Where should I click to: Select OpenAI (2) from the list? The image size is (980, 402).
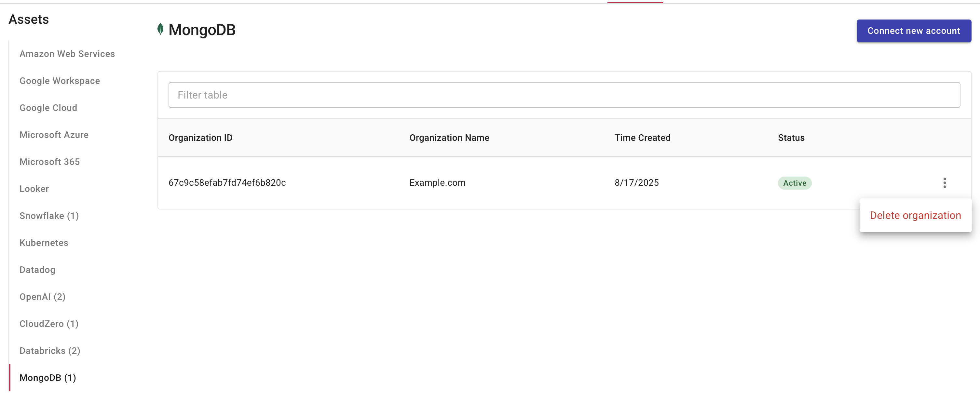(x=43, y=297)
